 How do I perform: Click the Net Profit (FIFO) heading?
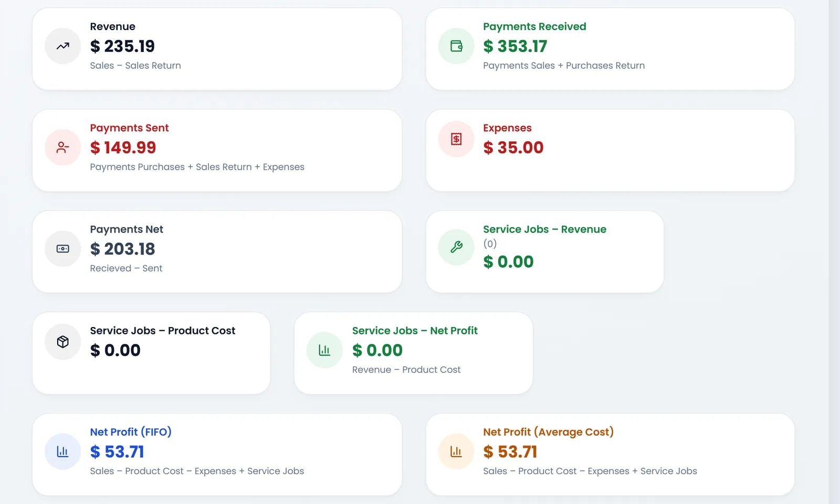[131, 432]
